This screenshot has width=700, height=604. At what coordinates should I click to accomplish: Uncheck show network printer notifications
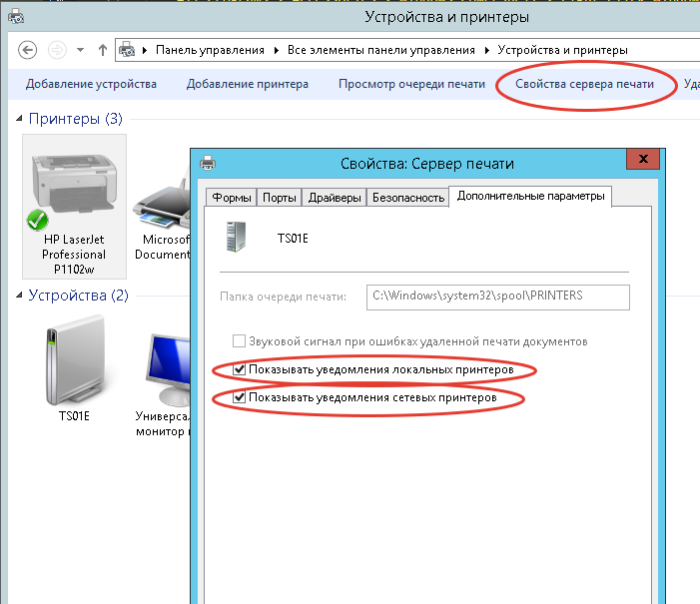239,398
